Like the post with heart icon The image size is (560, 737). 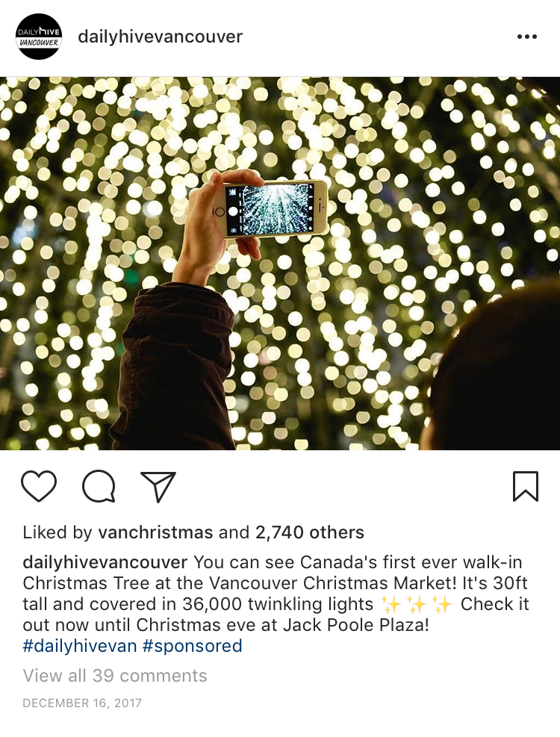pyautogui.click(x=39, y=486)
